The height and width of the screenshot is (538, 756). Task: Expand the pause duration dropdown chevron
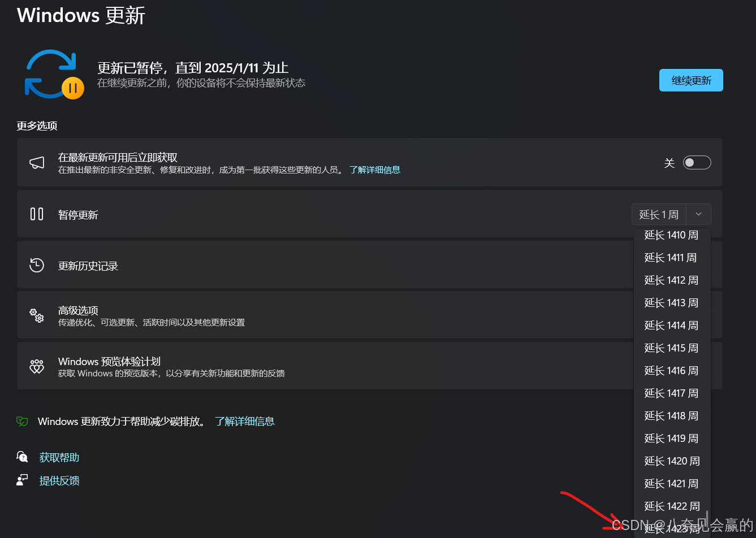pos(699,214)
